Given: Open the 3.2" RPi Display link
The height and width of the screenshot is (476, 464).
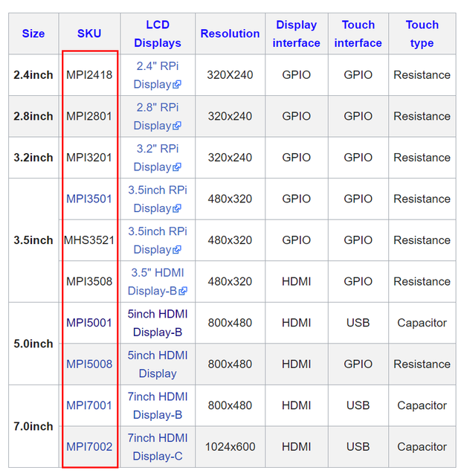Looking at the screenshot, I should 158,158.
